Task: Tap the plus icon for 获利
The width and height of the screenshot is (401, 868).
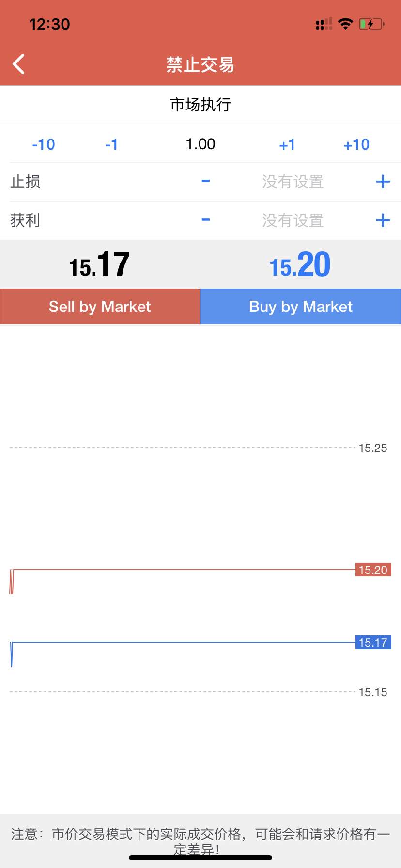Action: pyautogui.click(x=383, y=220)
